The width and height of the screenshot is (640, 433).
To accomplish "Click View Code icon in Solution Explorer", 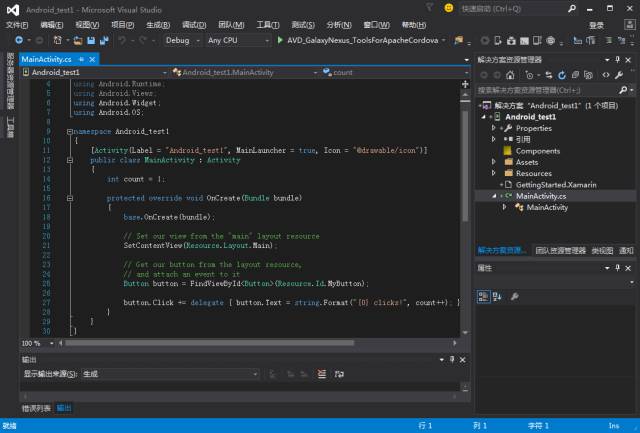I will point(606,75).
